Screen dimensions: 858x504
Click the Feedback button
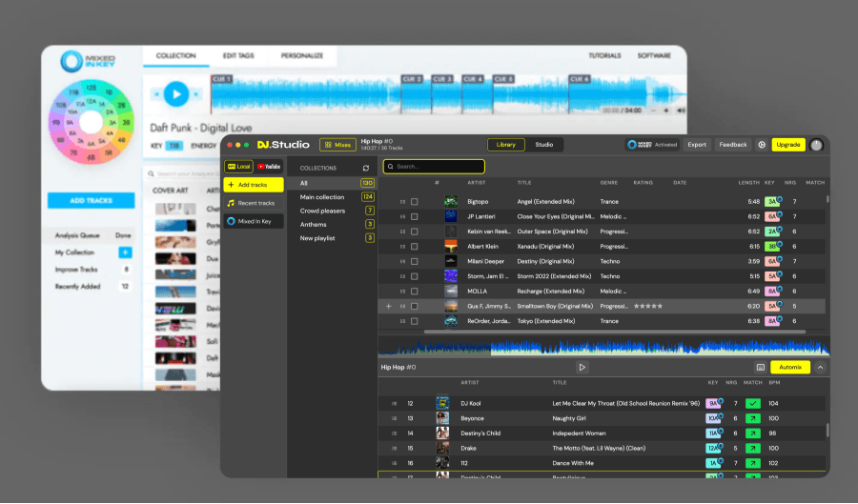(x=733, y=145)
